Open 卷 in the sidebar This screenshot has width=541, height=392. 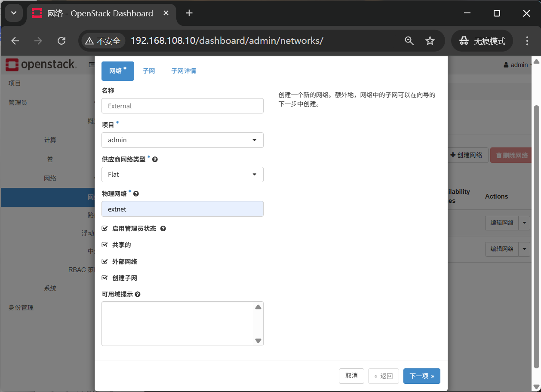pyautogui.click(x=50, y=159)
